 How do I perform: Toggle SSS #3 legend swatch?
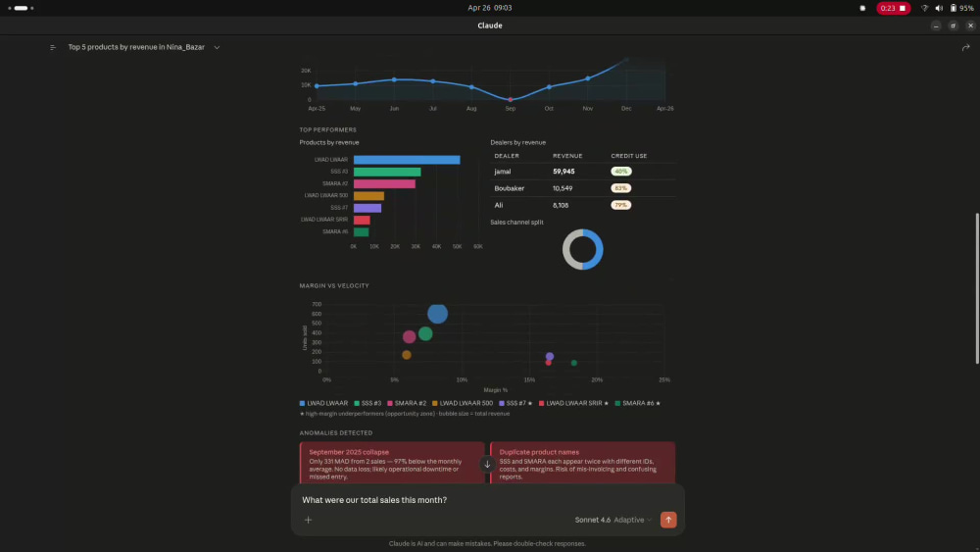click(357, 403)
